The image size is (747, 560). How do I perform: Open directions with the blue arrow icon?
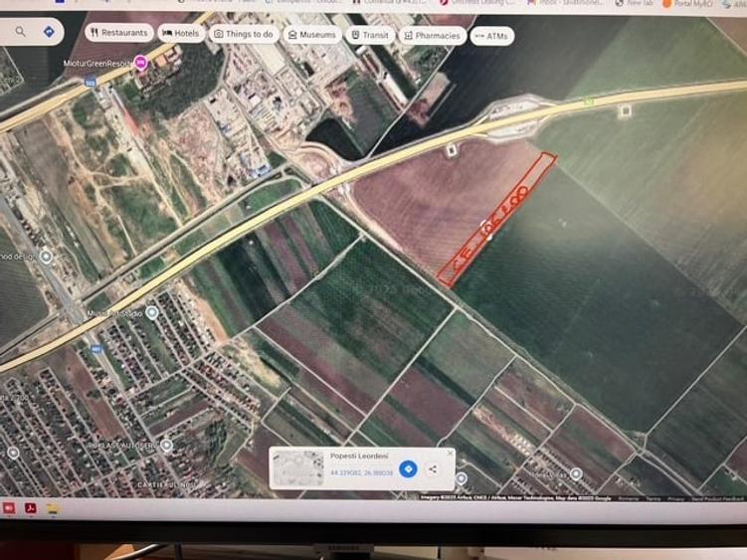tap(48, 32)
